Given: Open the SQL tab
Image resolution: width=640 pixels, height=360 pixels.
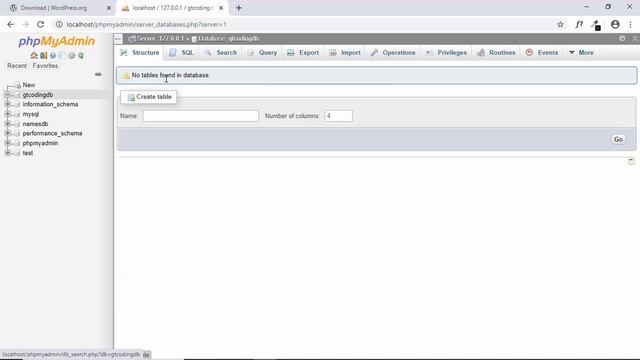Looking at the screenshot, I should [182, 53].
